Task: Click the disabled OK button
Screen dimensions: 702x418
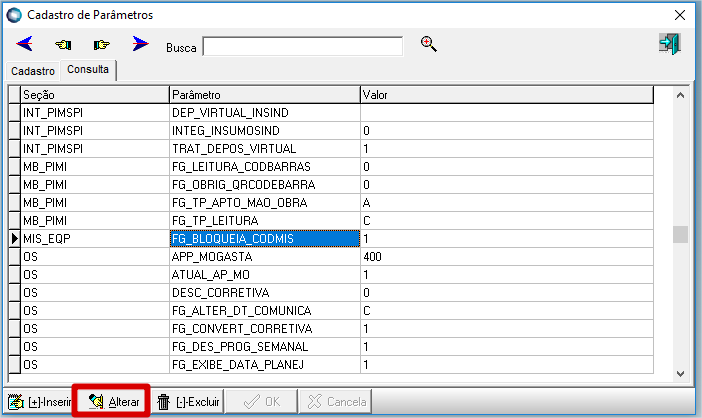Action: [262, 401]
